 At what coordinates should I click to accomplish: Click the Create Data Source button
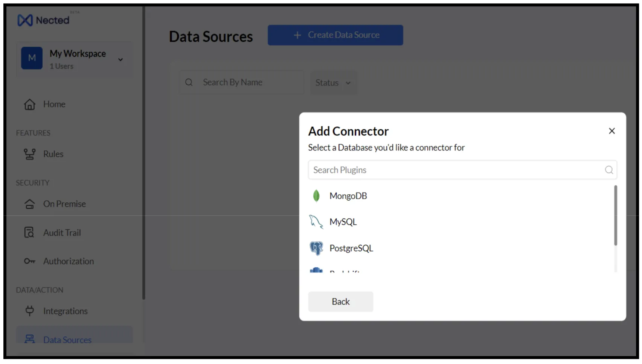coord(335,35)
